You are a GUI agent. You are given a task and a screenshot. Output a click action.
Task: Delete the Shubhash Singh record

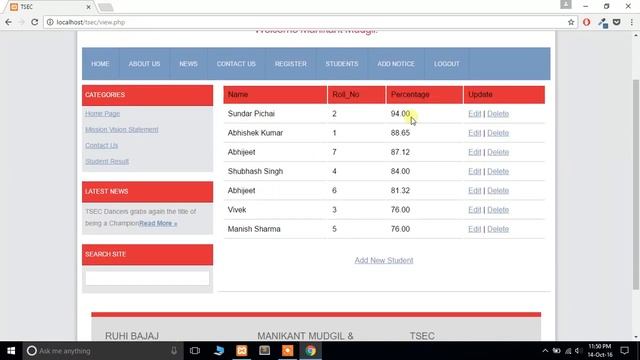click(x=498, y=171)
